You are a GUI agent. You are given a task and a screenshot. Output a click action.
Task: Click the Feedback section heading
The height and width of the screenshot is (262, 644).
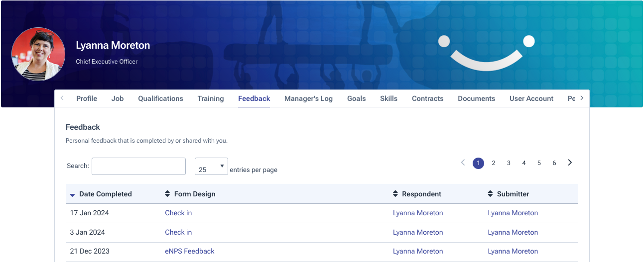pos(83,127)
